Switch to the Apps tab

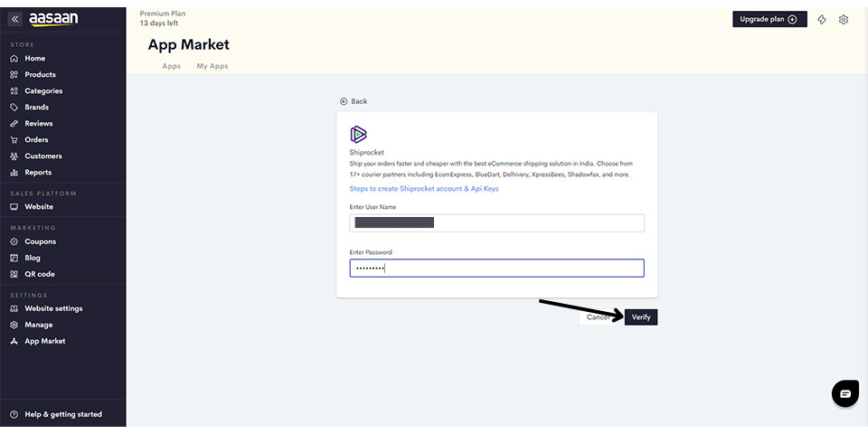[172, 66]
